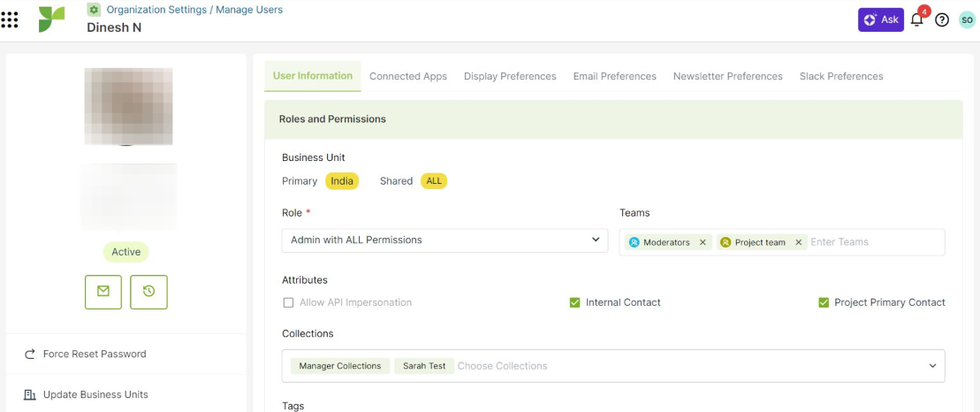This screenshot has width=980, height=412.
Task: Switch to the Connected Apps tab
Action: point(408,76)
